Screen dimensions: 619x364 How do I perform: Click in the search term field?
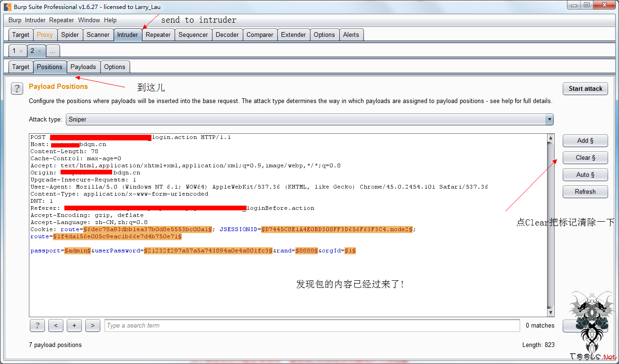pyautogui.click(x=312, y=325)
